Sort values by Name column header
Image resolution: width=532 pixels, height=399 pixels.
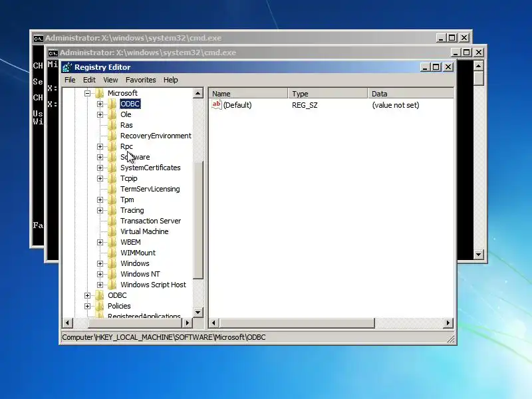click(248, 94)
